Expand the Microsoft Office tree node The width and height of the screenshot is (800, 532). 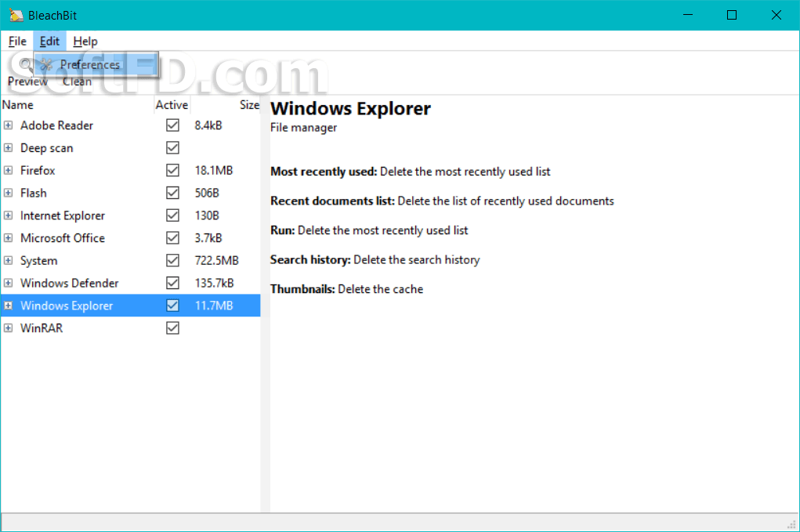point(8,238)
